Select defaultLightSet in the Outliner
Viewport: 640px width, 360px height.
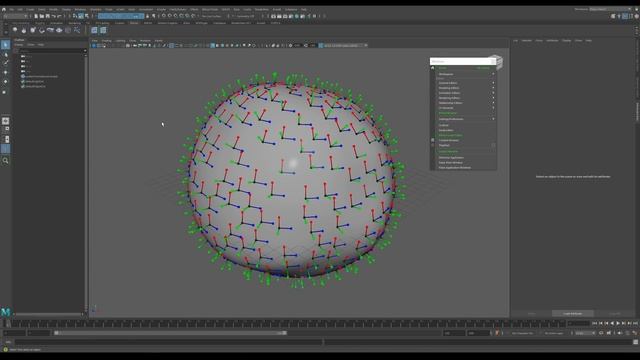[35, 82]
